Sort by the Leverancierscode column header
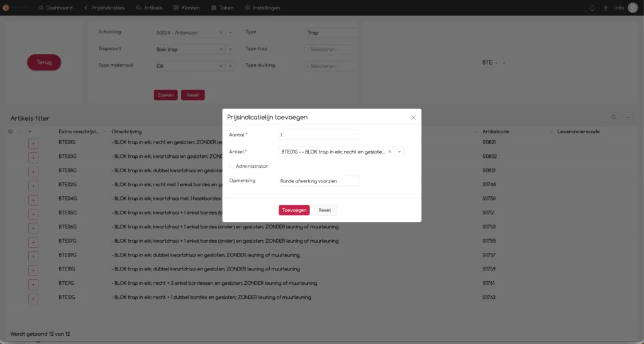 pos(579,132)
